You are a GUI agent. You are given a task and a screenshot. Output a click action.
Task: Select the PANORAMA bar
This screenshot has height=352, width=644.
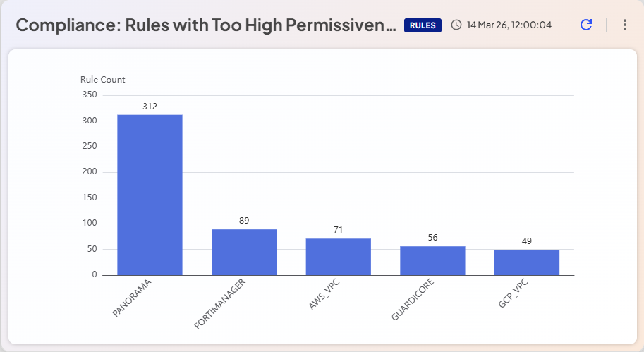click(x=150, y=195)
